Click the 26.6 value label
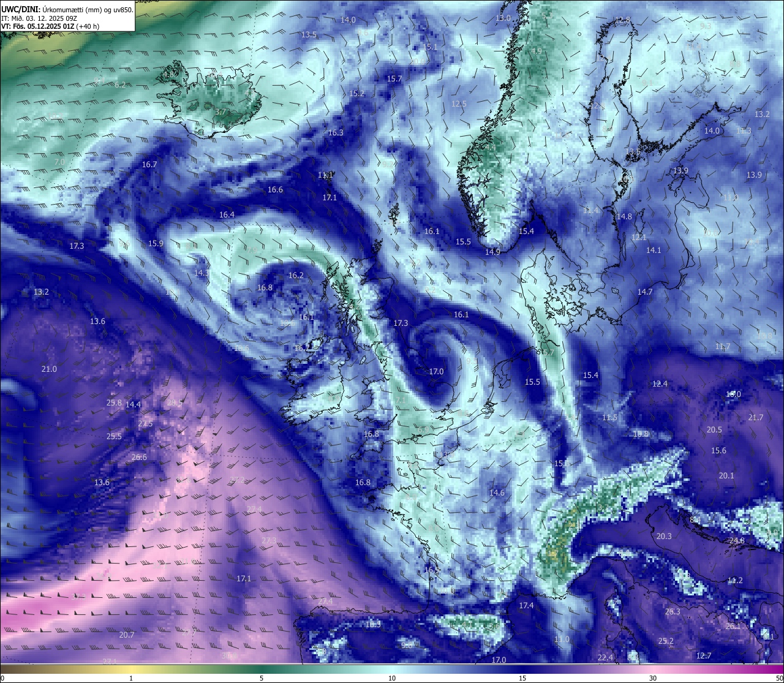Viewport: 784px width, 683px height. pyautogui.click(x=139, y=457)
